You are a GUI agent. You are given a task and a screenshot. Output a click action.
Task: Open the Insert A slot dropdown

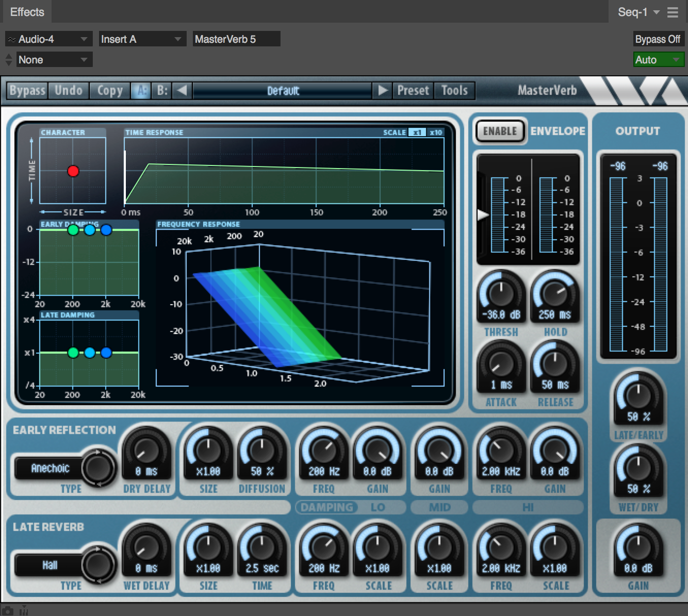pyautogui.click(x=142, y=39)
